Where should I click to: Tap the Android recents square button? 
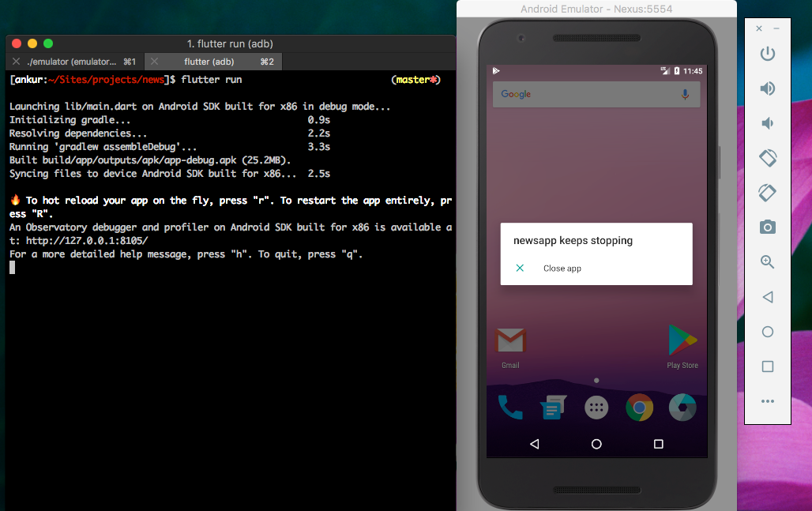point(658,444)
